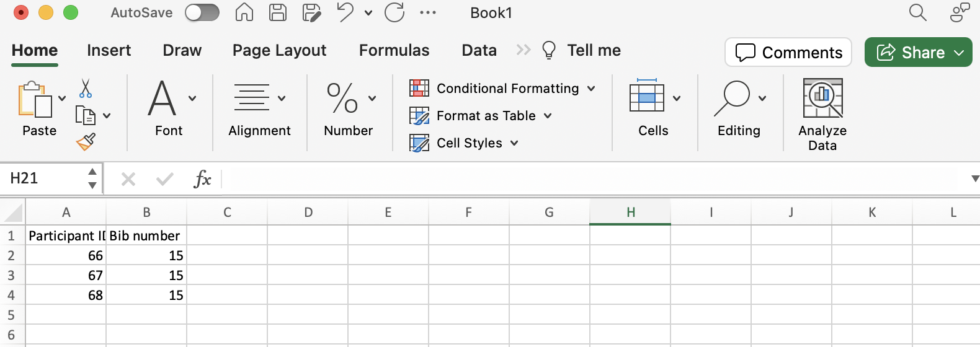This screenshot has width=980, height=347.
Task: Click the green Share button
Action: [918, 52]
